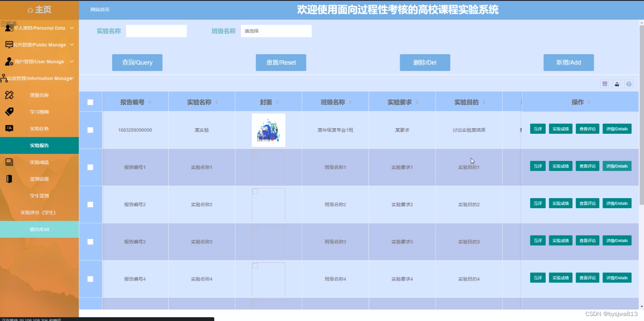Open 详情/Details for 报告编号3 row
Viewport: 644px width, 321px height.
pyautogui.click(x=617, y=240)
